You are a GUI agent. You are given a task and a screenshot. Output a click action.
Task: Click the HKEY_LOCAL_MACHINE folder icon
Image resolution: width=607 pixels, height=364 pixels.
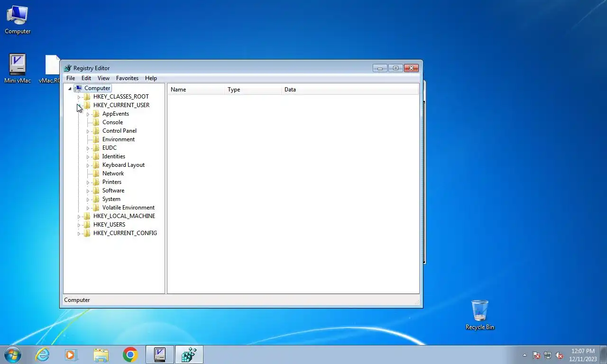pyautogui.click(x=87, y=216)
